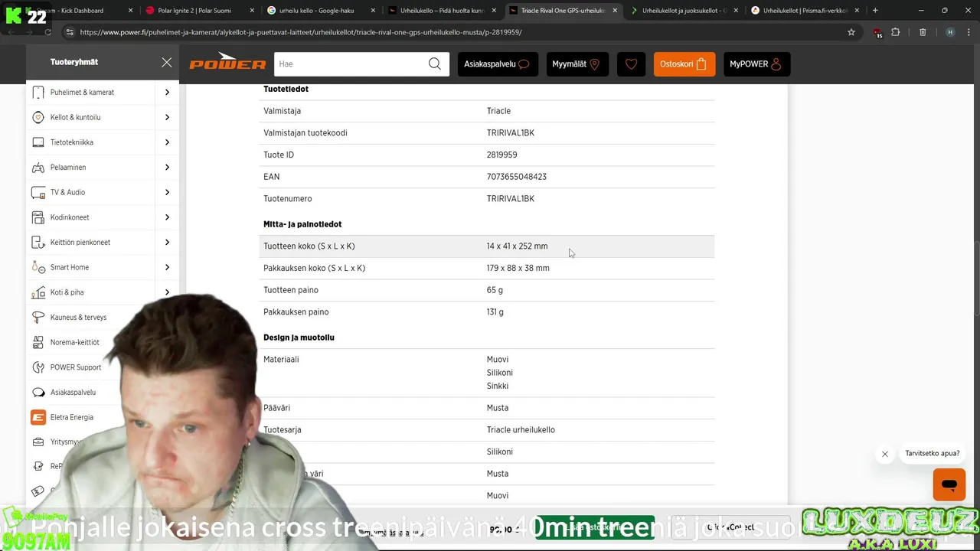The height and width of the screenshot is (551, 980).
Task: Click the chat bubble icon beside Asiakaspalvelu in sidebar
Action: tap(38, 393)
